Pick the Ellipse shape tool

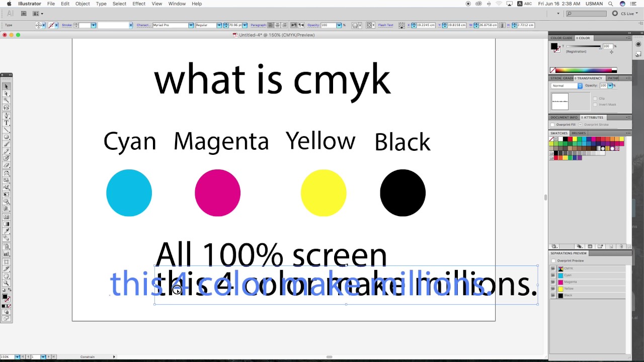pyautogui.click(x=6, y=137)
